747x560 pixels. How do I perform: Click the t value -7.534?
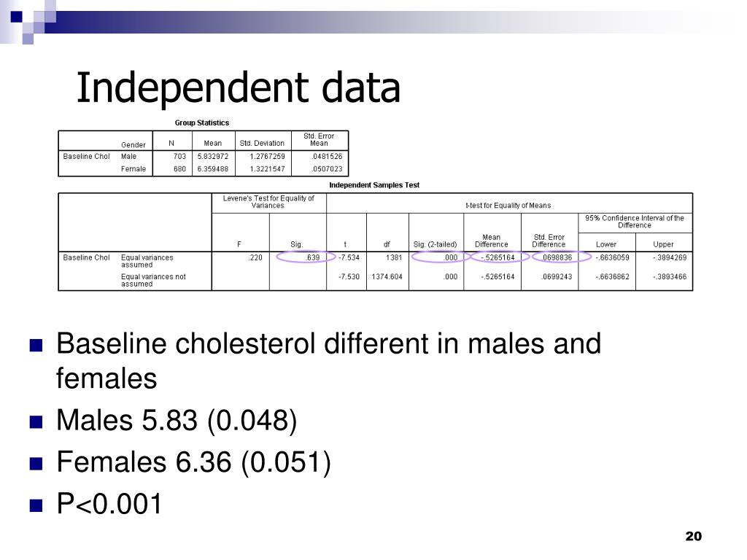coord(349,257)
